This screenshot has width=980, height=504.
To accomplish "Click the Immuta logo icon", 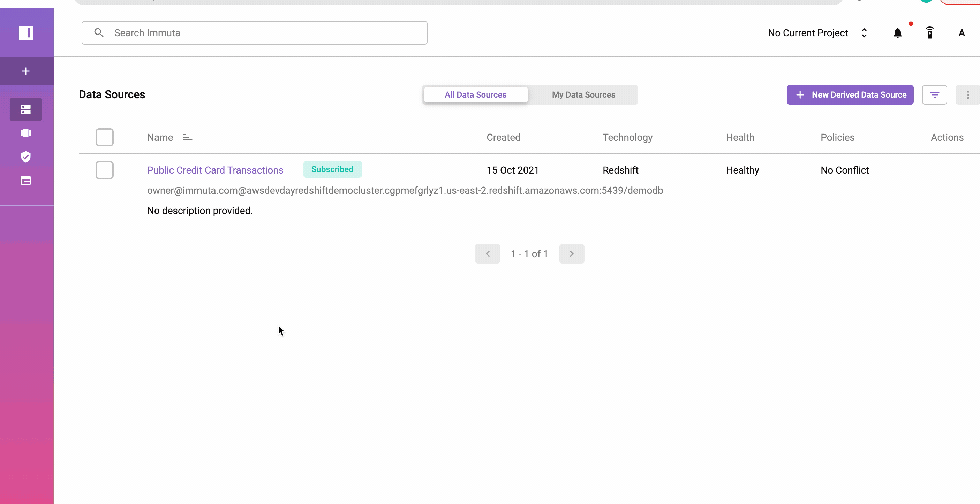I will [x=26, y=33].
